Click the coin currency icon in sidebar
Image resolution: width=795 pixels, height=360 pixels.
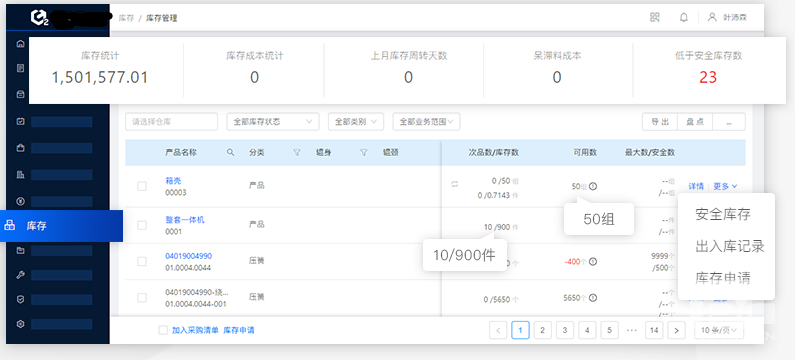point(21,201)
